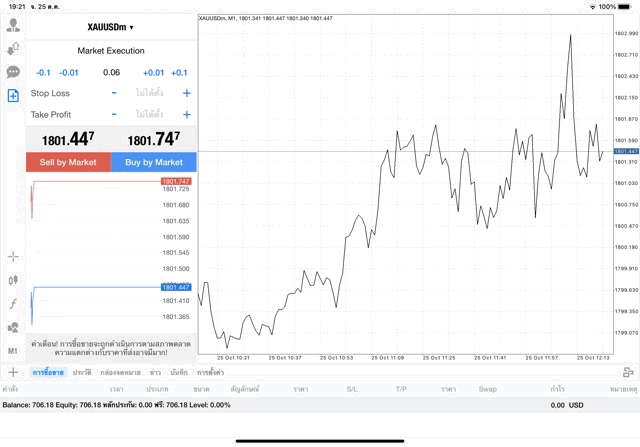
Task: Toggle the panel layout icon at bottom right
Action: pos(627,372)
